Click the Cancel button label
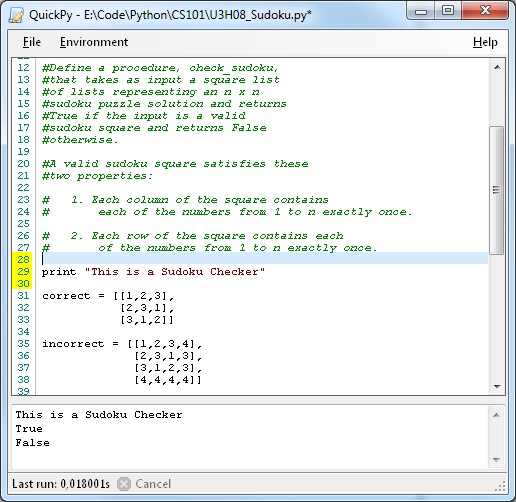 pos(153,484)
